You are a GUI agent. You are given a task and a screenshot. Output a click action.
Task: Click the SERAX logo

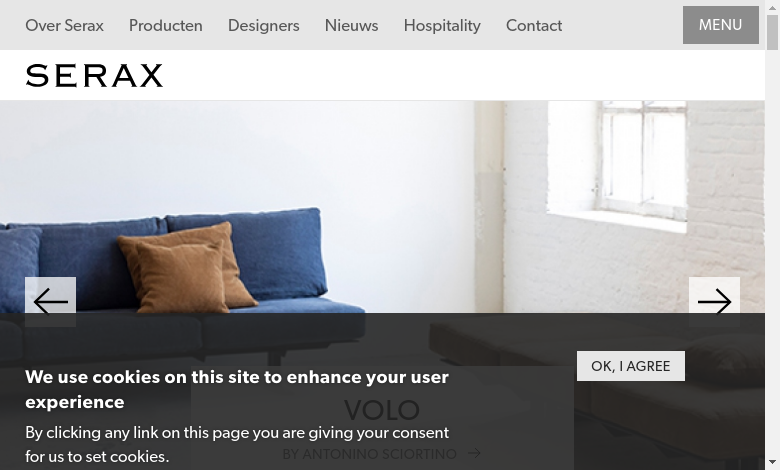point(94,76)
